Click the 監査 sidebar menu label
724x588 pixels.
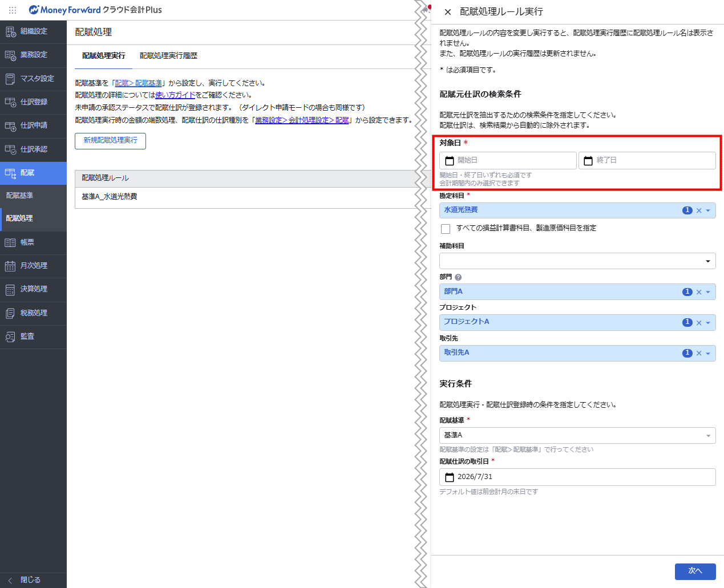27,336
